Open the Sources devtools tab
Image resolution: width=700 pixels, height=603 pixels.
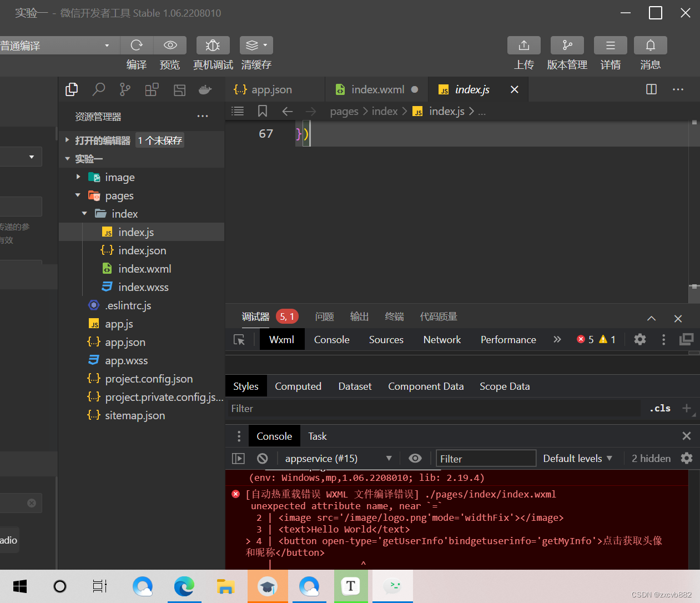coord(386,340)
